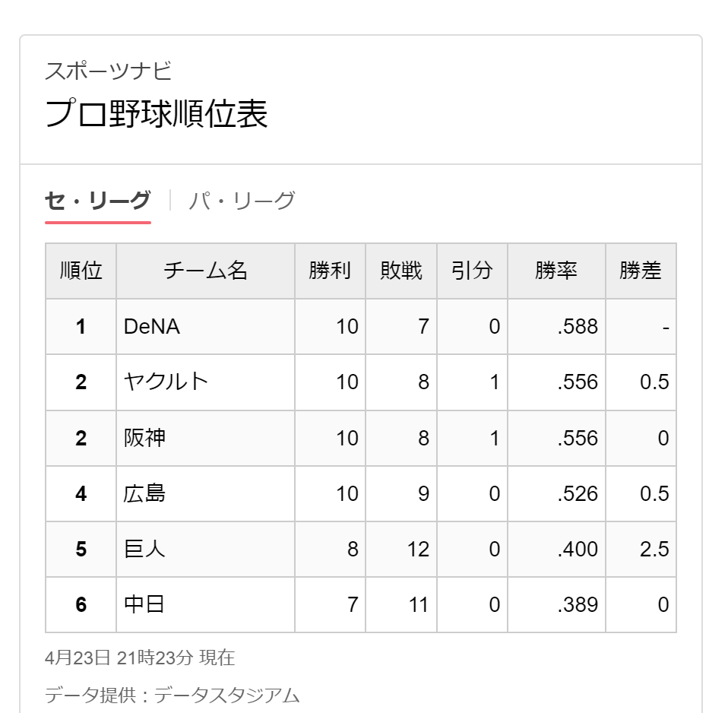This screenshot has height=713, width=728.
Task: Click the プロ野球順位表 title
Action: pyautogui.click(x=157, y=114)
